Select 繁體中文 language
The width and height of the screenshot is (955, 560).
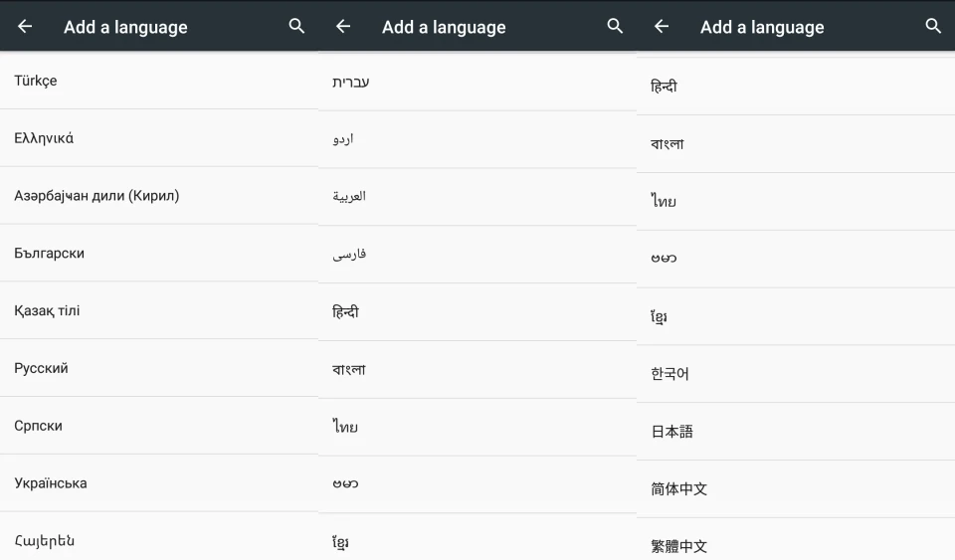point(796,540)
